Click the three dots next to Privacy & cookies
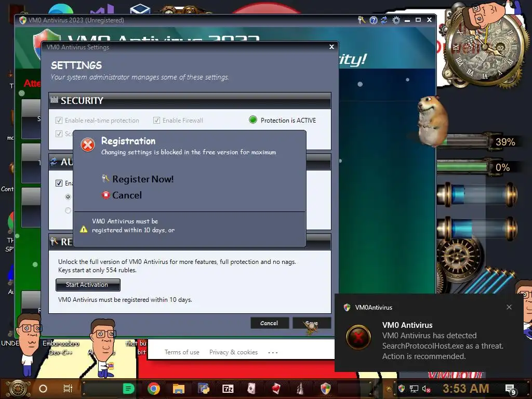Screen dimensions: 532x399 [x=273, y=353]
